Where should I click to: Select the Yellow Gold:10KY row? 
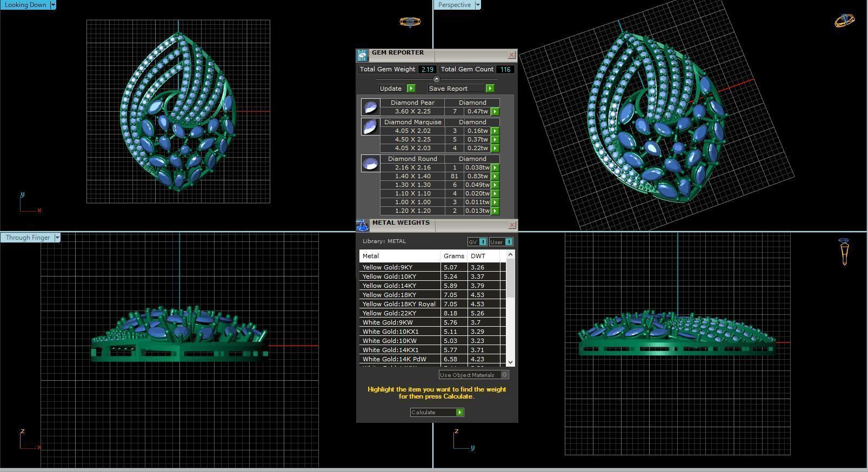432,277
